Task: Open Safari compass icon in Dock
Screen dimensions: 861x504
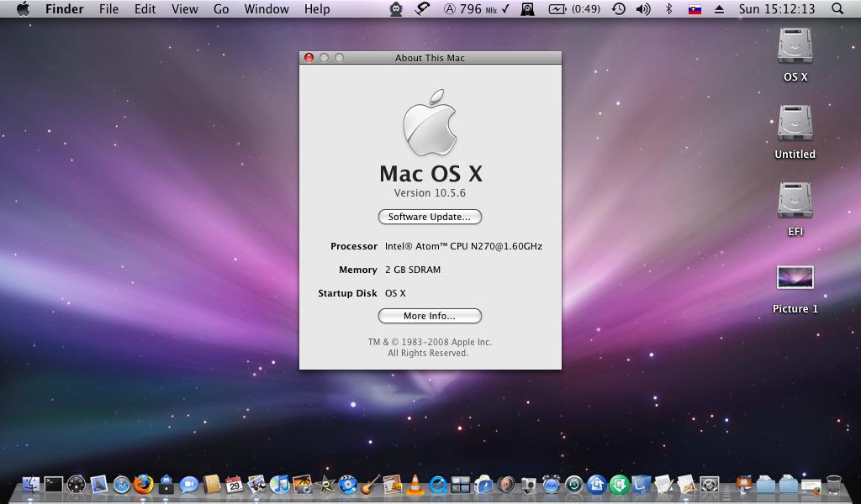Action: click(x=122, y=485)
